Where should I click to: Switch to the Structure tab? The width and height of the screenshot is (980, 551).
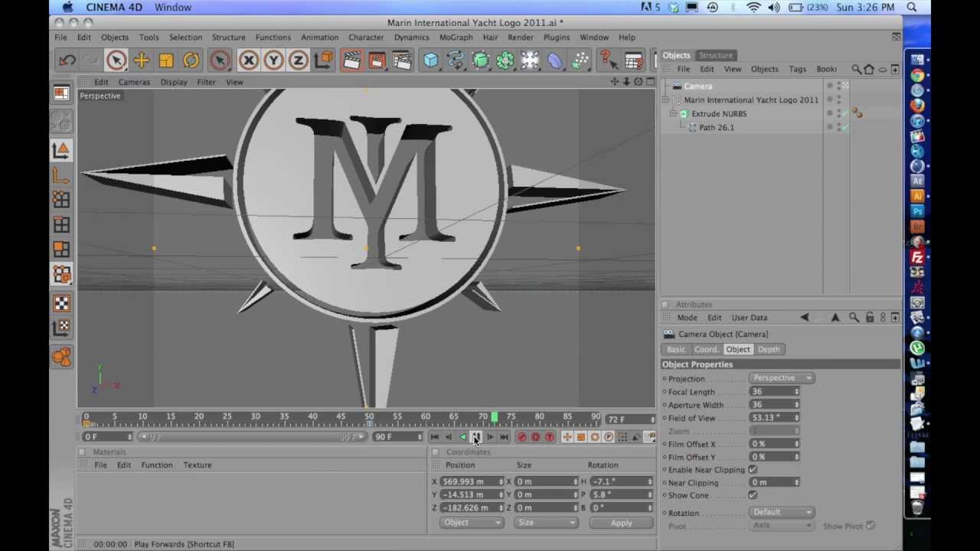click(715, 55)
